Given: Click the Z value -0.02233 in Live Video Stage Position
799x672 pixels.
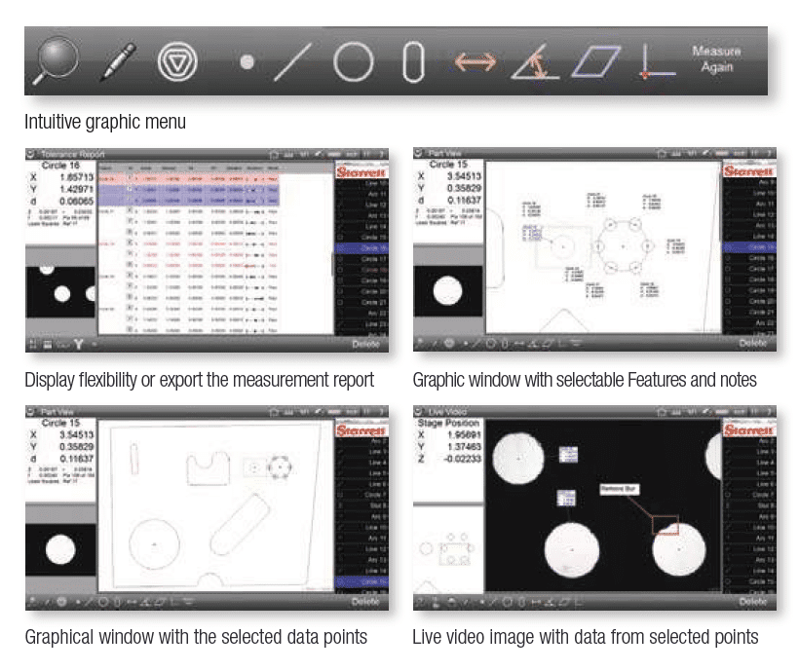Looking at the screenshot, I should pyautogui.click(x=462, y=459).
